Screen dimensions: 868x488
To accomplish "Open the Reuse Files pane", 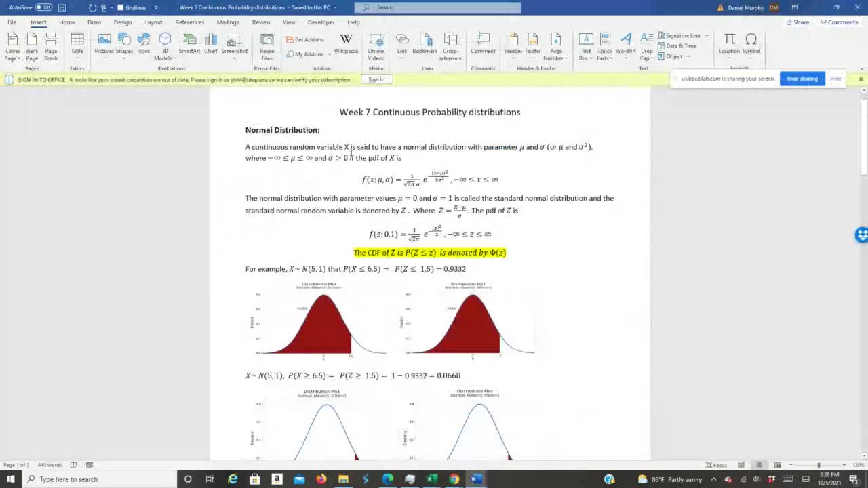I will [267, 46].
